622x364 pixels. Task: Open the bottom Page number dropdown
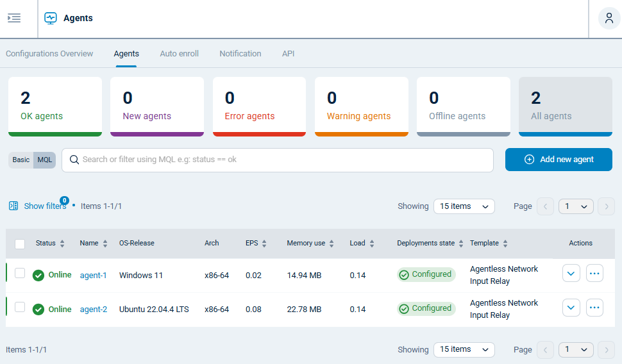click(575, 350)
